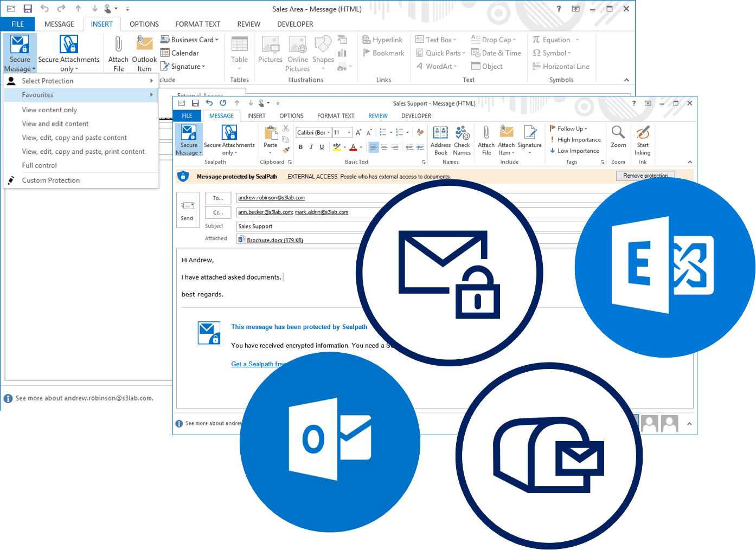Insert Calendar in Sales Area window

coord(180,53)
